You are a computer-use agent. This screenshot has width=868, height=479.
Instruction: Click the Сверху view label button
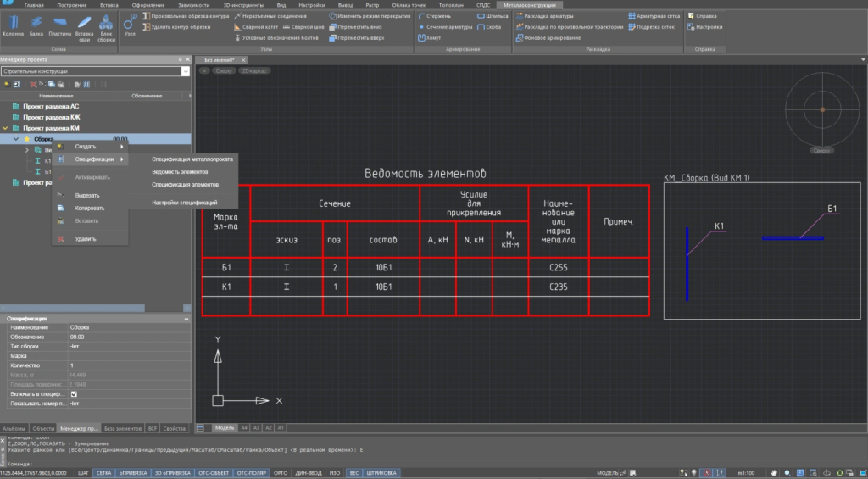coord(224,72)
